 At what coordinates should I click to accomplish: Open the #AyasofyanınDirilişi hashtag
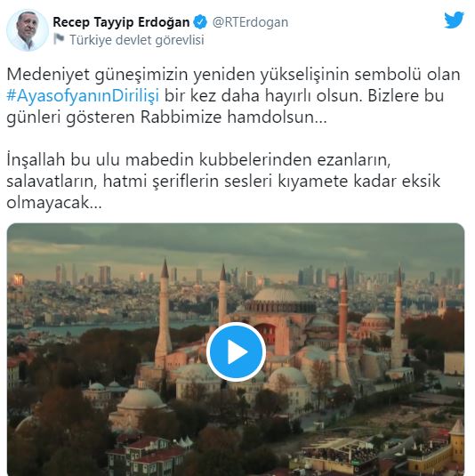[83, 95]
